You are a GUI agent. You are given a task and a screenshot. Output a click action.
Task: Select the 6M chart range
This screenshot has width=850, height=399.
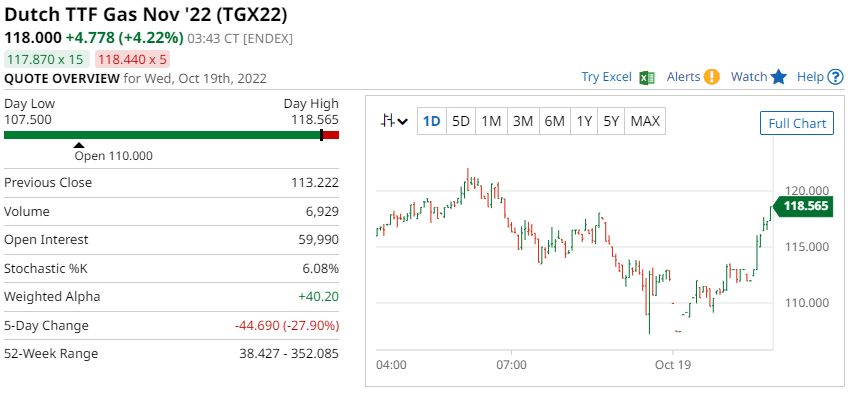tap(555, 121)
